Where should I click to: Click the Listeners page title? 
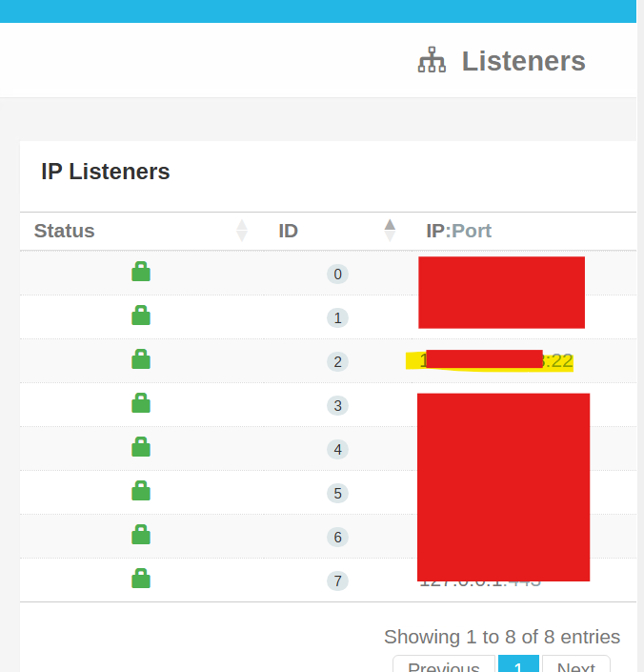pos(523,61)
